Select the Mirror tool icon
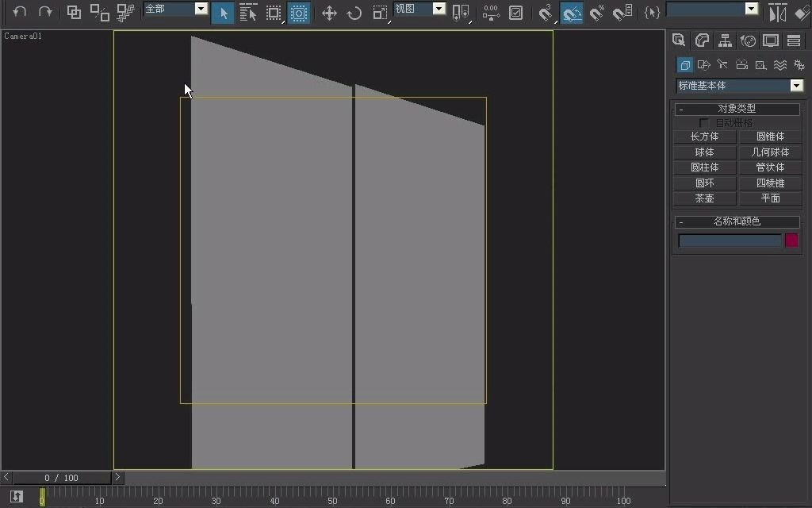This screenshot has width=812, height=508. (x=777, y=13)
